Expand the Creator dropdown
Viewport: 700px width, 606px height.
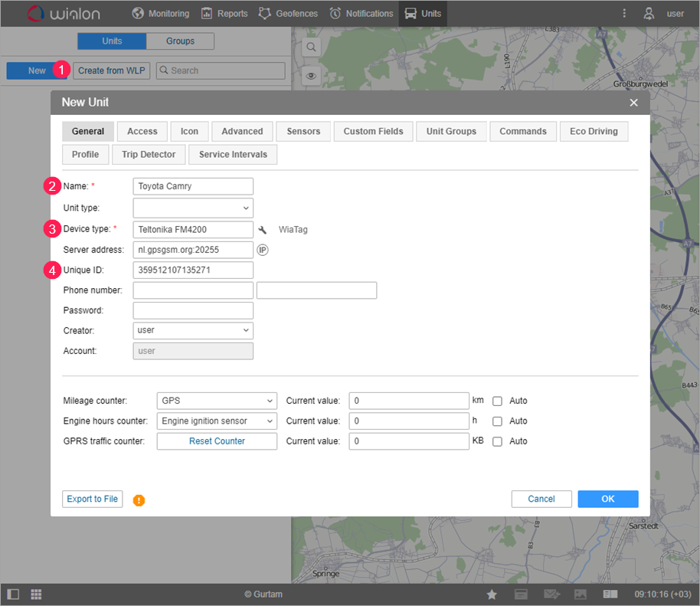coord(193,330)
